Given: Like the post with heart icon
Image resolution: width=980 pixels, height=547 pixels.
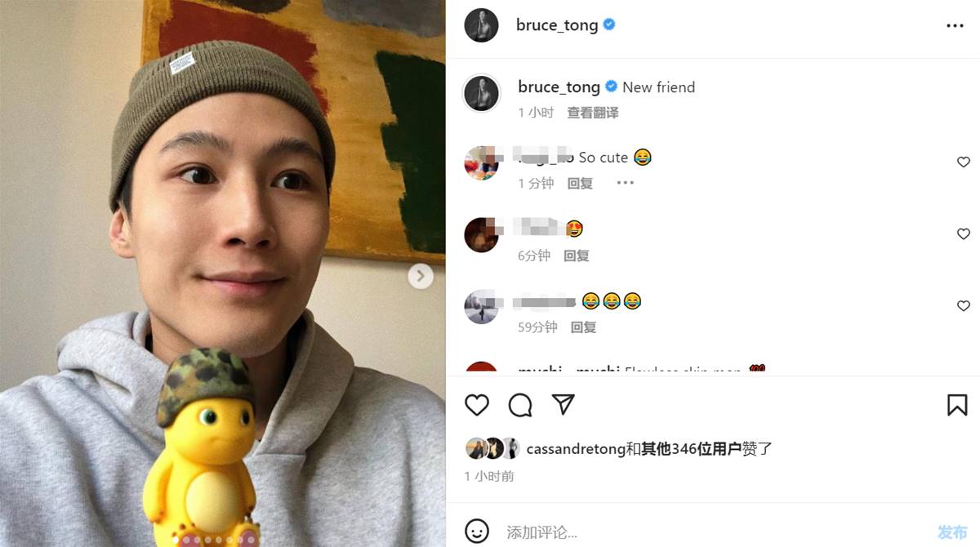Looking at the screenshot, I should pyautogui.click(x=477, y=405).
